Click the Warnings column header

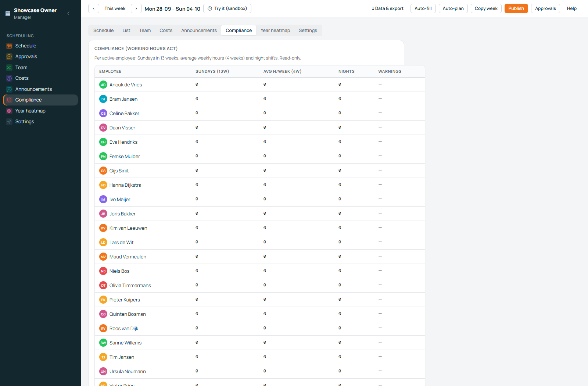[390, 71]
